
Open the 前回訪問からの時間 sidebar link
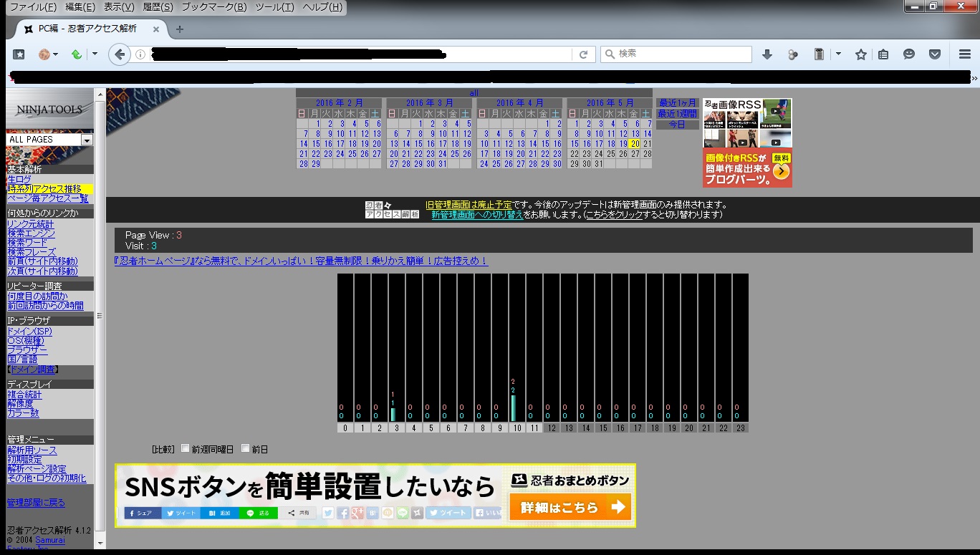click(45, 306)
